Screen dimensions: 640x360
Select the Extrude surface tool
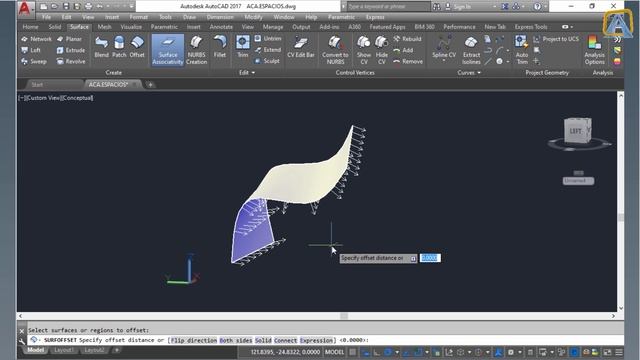pyautogui.click(x=71, y=50)
